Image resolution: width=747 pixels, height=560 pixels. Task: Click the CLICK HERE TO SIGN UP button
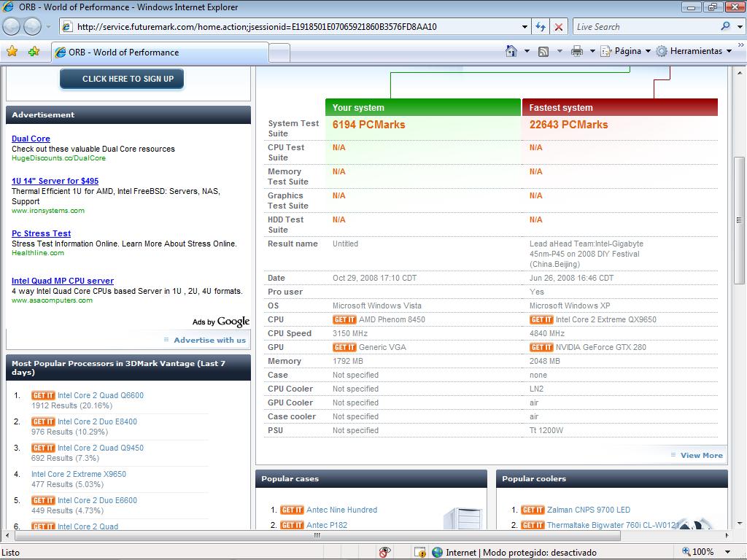(122, 79)
